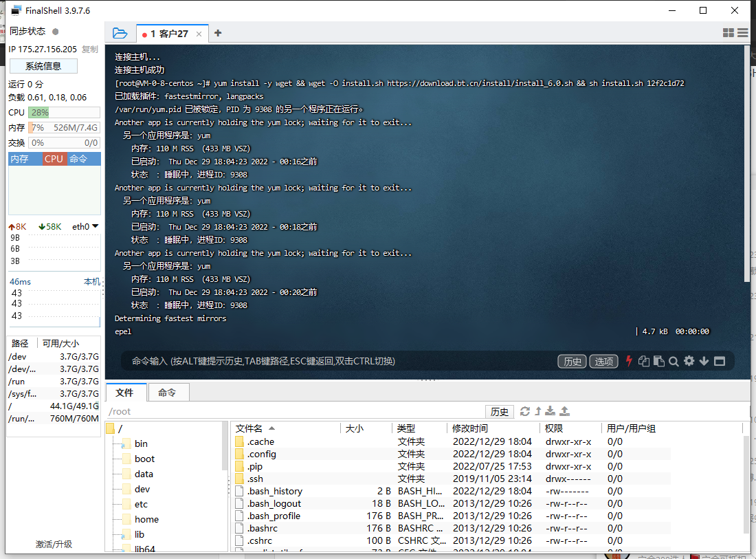Select the .pip folder row

[451, 466]
